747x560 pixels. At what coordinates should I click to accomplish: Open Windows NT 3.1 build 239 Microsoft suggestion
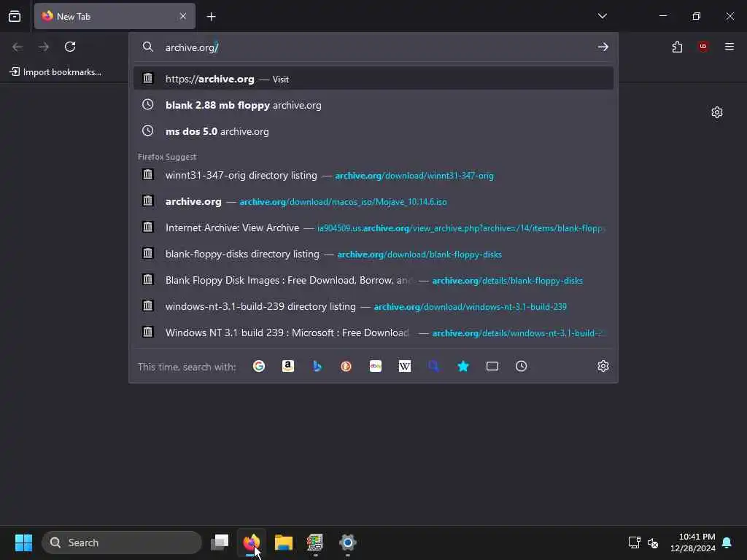click(373, 332)
